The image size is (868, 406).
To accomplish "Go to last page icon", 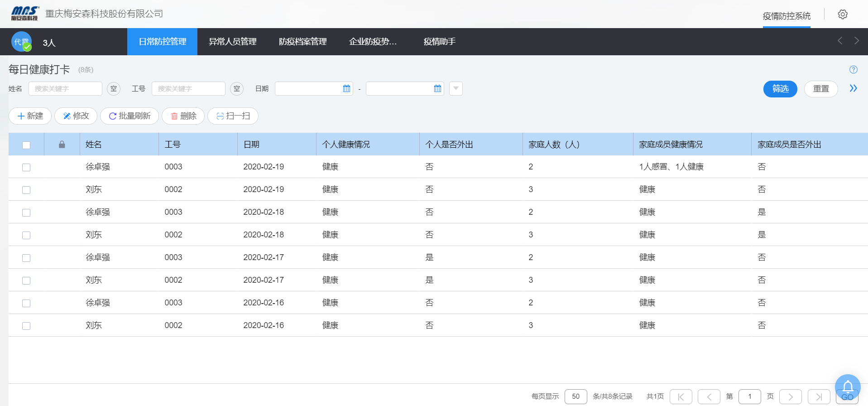I will [x=819, y=396].
